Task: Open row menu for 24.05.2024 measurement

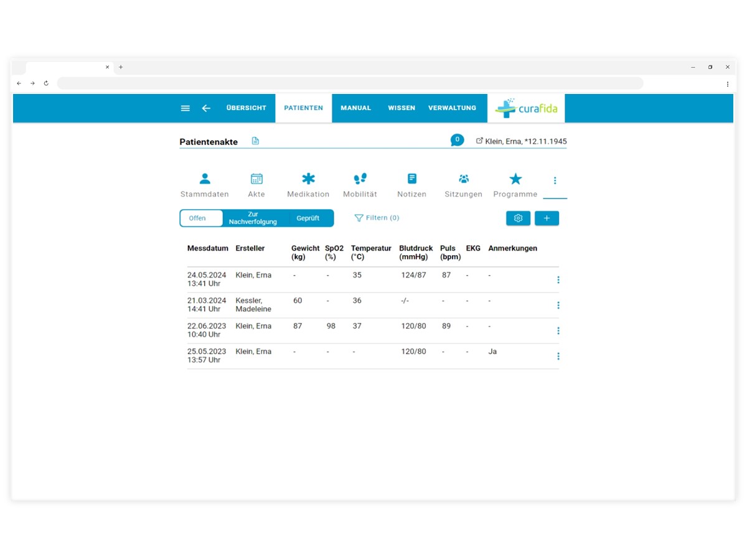Action: click(558, 280)
